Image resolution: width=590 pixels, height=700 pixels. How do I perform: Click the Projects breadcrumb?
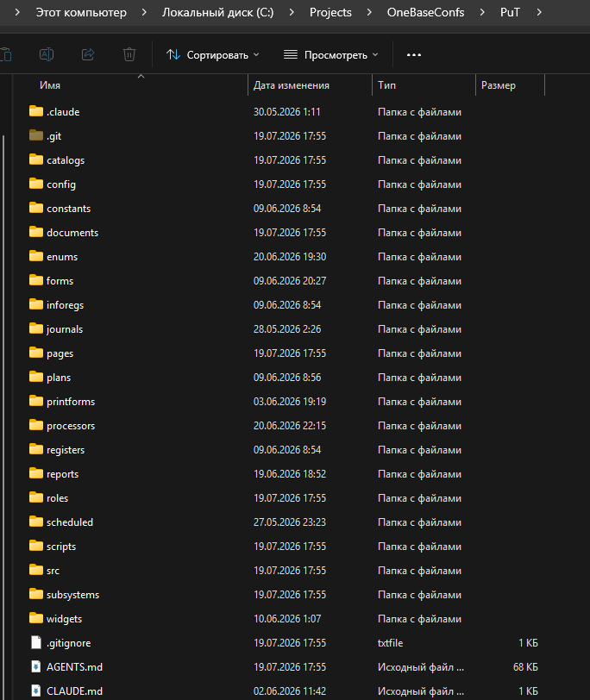point(330,12)
